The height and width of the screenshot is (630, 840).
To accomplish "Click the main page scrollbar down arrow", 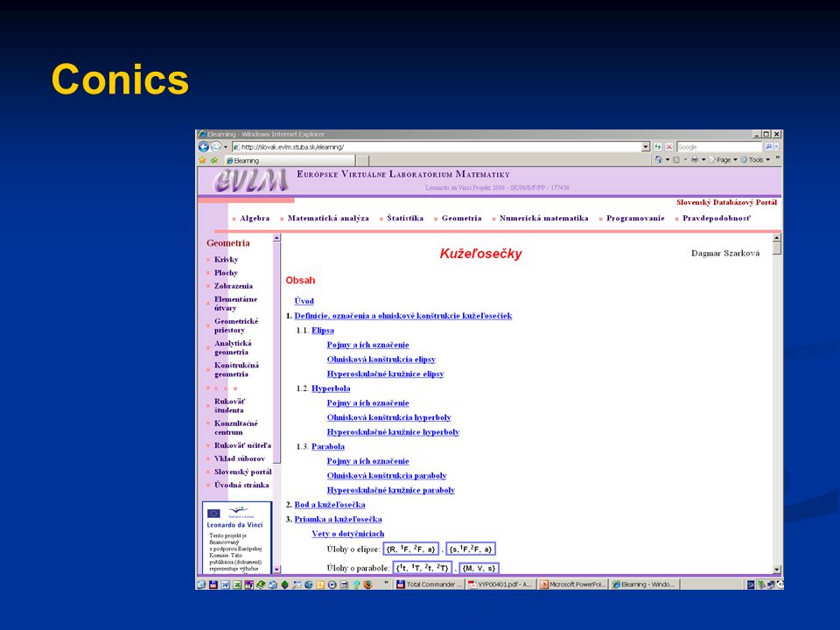I will point(777,570).
